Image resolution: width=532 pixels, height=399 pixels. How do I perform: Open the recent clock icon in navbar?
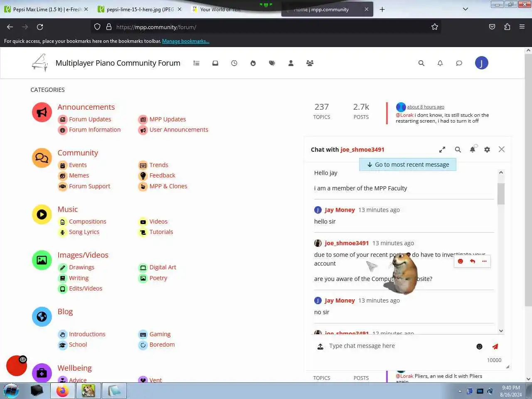234,63
